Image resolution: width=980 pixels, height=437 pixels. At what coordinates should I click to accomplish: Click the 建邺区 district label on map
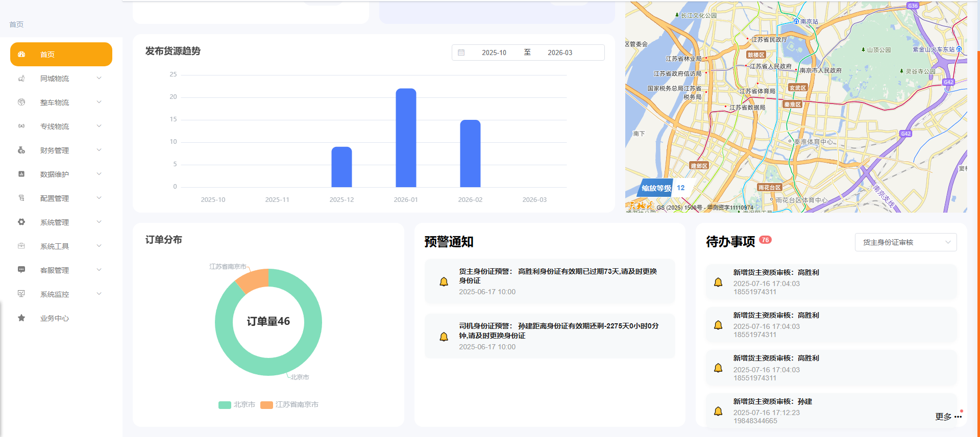pyautogui.click(x=699, y=166)
